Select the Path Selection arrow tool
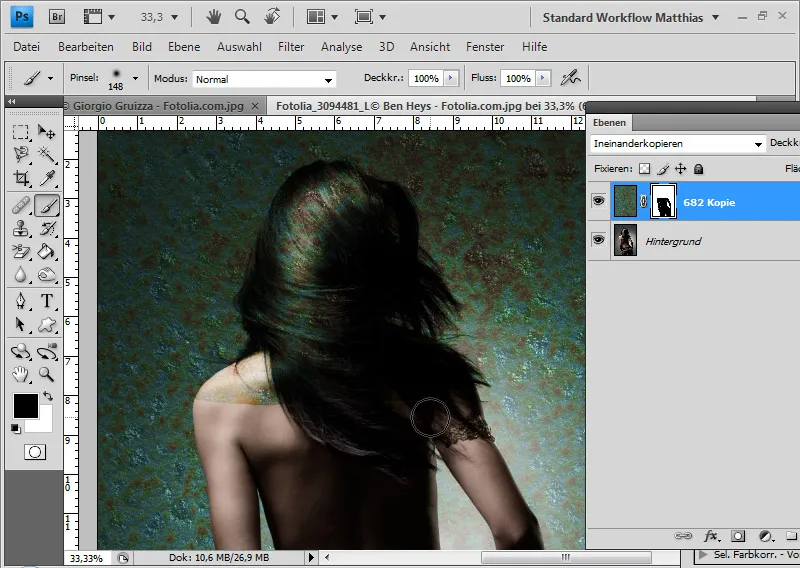This screenshot has width=800, height=568. coord(20,325)
